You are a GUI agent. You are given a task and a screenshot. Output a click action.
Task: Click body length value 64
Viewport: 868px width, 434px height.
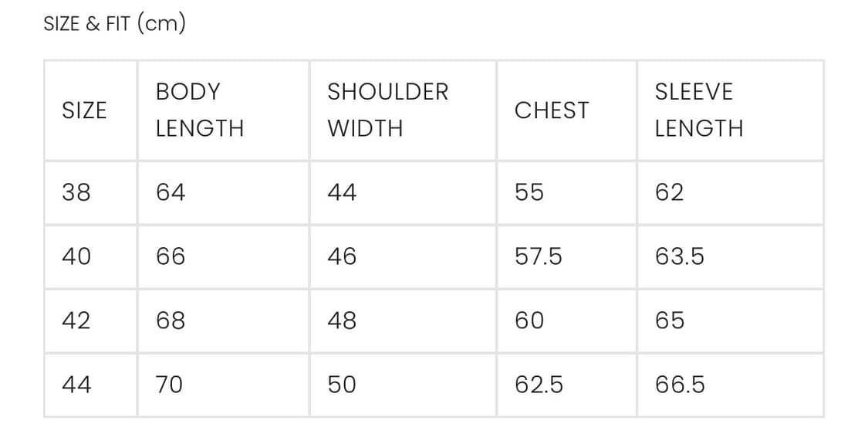[x=171, y=192]
